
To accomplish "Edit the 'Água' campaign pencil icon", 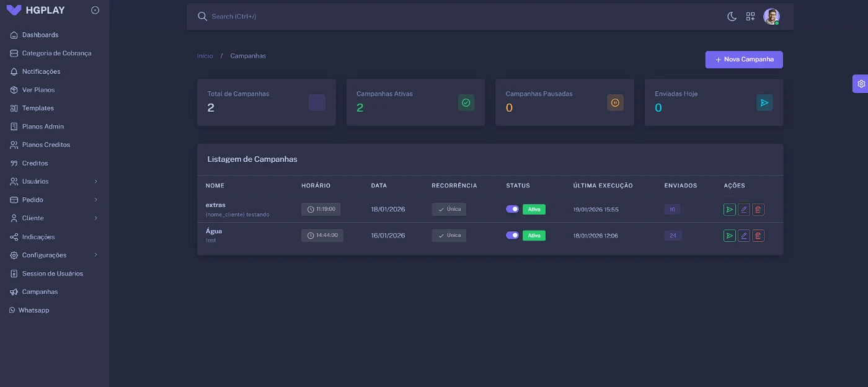I will tap(743, 236).
